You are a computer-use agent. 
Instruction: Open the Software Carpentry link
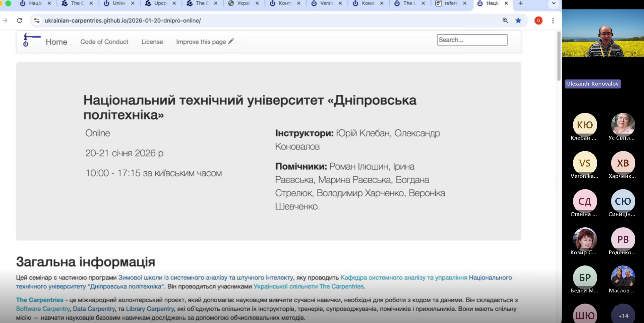pyautogui.click(x=43, y=309)
